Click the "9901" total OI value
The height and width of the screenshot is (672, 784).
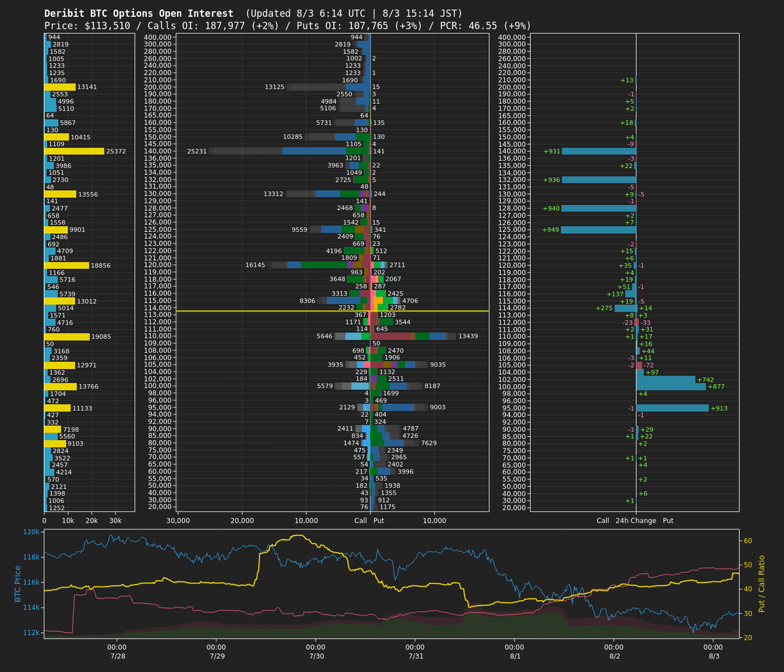(78, 230)
